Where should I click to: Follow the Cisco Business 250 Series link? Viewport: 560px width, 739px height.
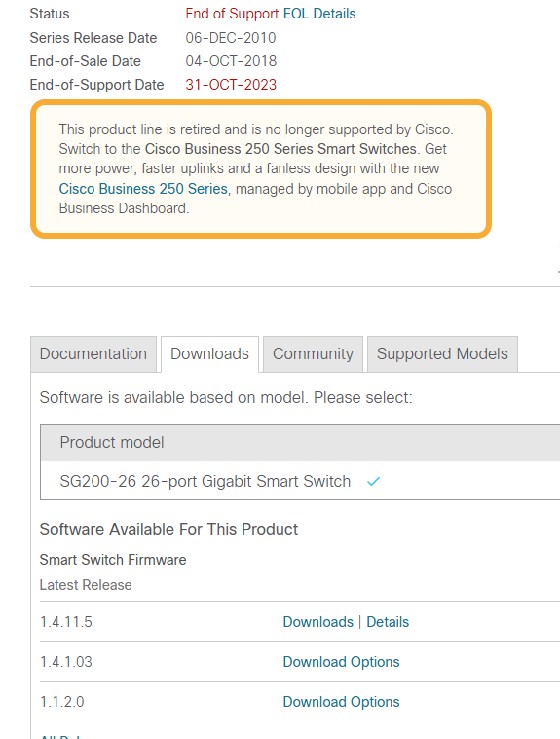point(143,189)
